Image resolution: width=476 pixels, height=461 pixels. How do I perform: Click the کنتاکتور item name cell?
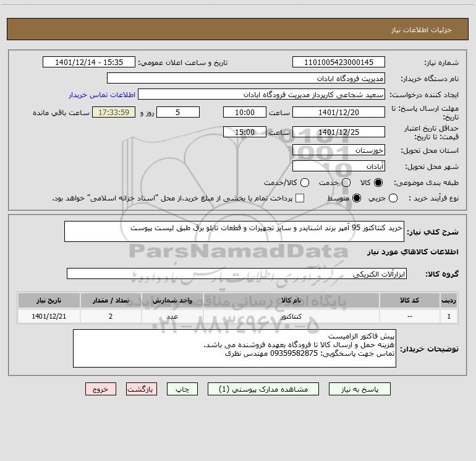[291, 316]
